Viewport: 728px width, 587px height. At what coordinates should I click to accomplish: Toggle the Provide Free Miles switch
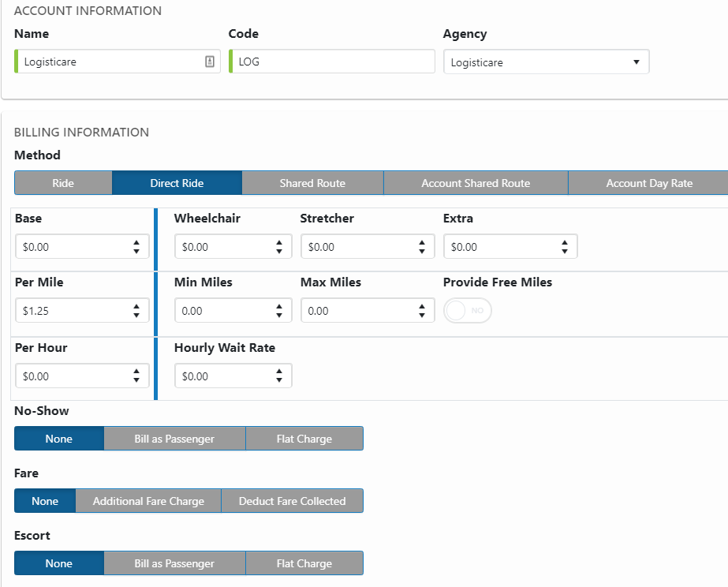click(468, 311)
